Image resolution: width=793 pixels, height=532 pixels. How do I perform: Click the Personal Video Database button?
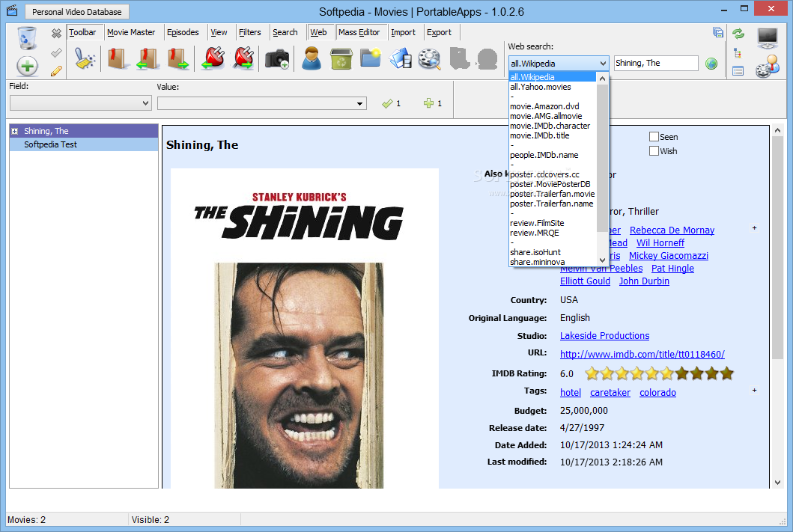click(77, 12)
